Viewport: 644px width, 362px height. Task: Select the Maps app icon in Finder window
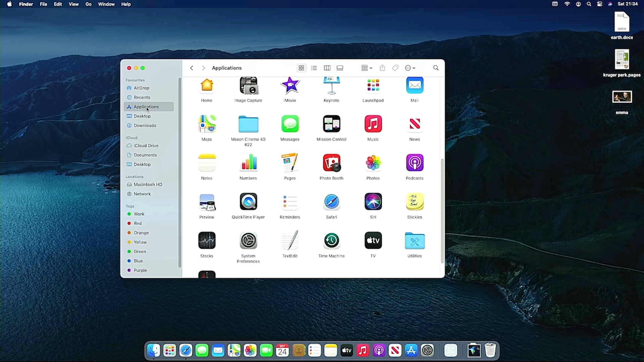(207, 124)
